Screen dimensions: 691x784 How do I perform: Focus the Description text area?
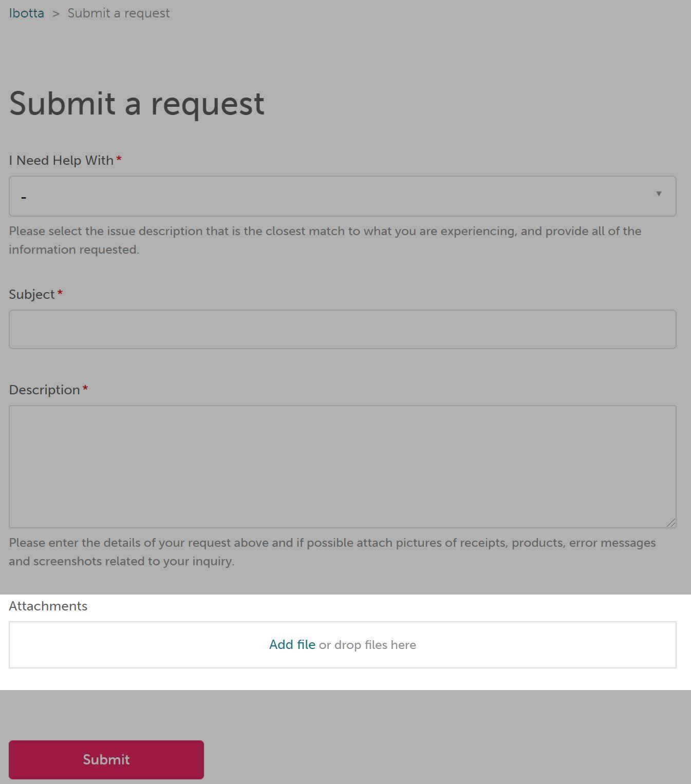(x=342, y=467)
